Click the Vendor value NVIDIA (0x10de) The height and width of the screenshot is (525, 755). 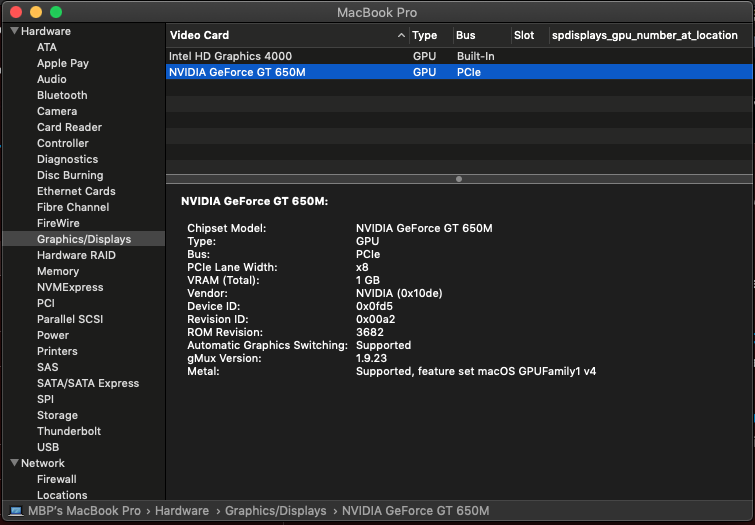coord(399,293)
